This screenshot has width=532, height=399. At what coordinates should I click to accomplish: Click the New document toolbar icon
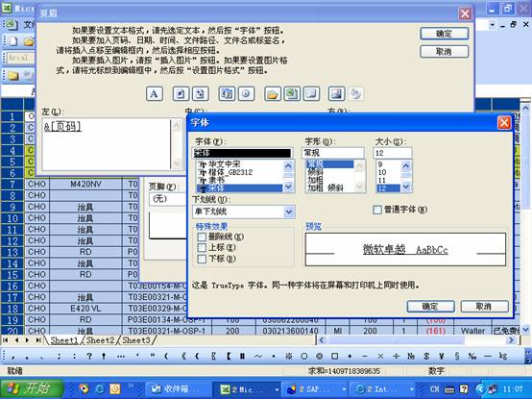pyautogui.click(x=13, y=41)
